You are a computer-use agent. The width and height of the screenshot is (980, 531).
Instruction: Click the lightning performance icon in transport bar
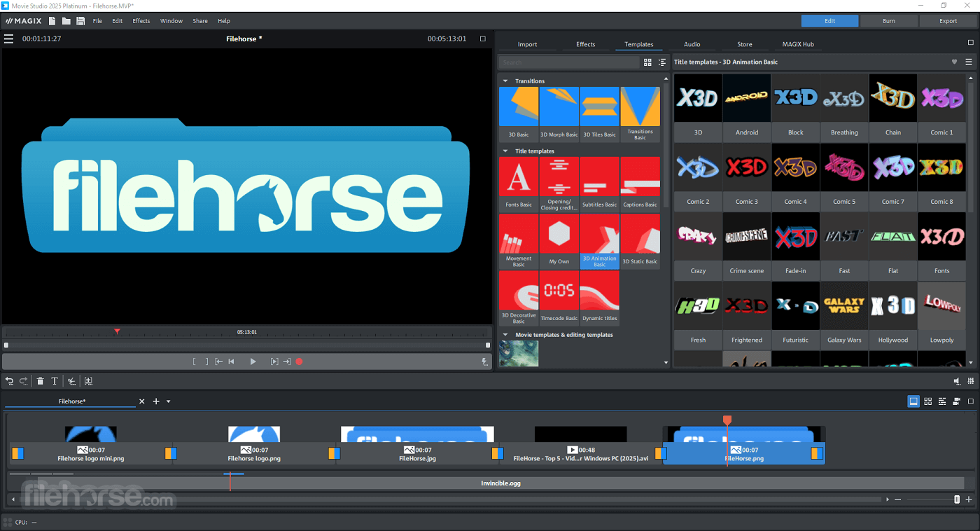point(484,361)
